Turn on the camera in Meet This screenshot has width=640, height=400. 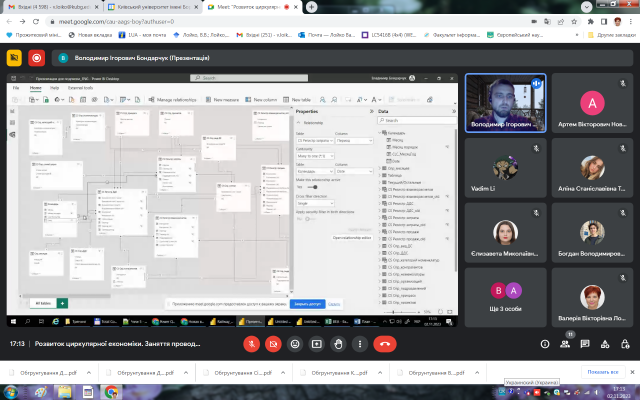272,342
